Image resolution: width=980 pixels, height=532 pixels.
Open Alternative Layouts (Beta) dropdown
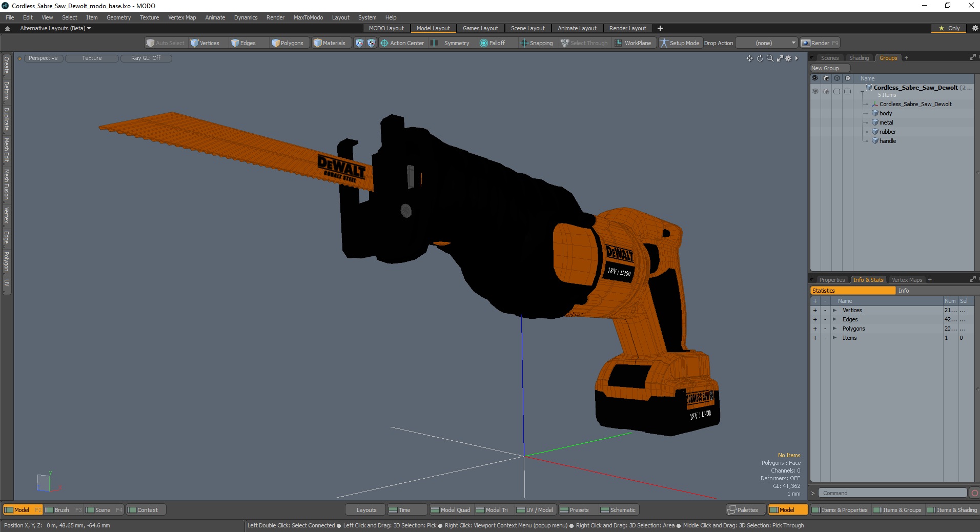point(55,28)
